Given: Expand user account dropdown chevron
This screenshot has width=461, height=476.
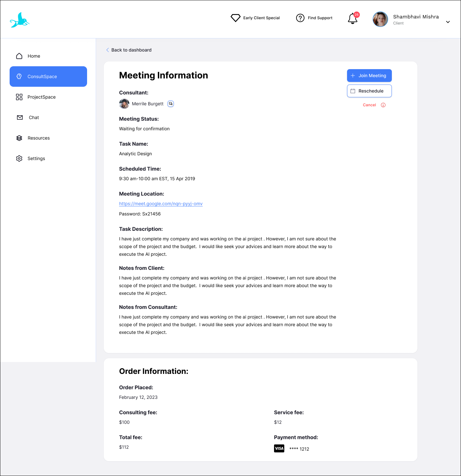Looking at the screenshot, I should [448, 22].
